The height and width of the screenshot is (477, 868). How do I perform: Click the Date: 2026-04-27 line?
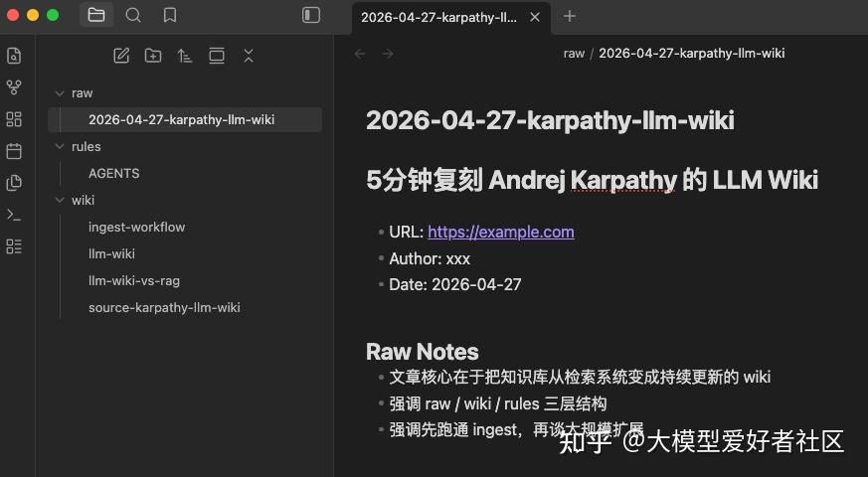[455, 284]
